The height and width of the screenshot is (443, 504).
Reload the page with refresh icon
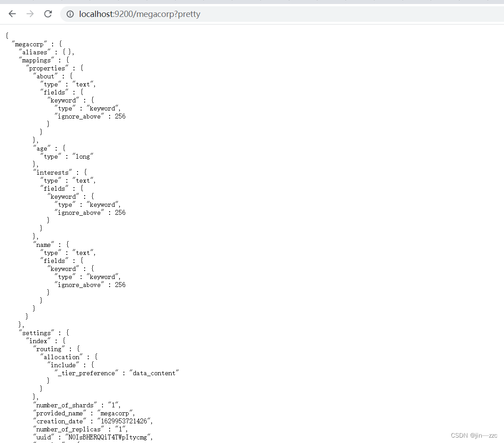(x=48, y=14)
